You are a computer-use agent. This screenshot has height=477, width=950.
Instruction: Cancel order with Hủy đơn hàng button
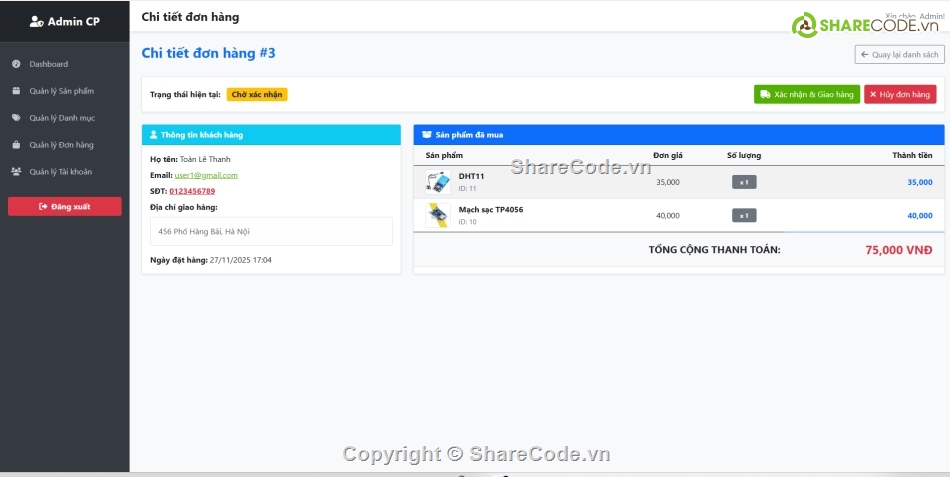(x=900, y=95)
